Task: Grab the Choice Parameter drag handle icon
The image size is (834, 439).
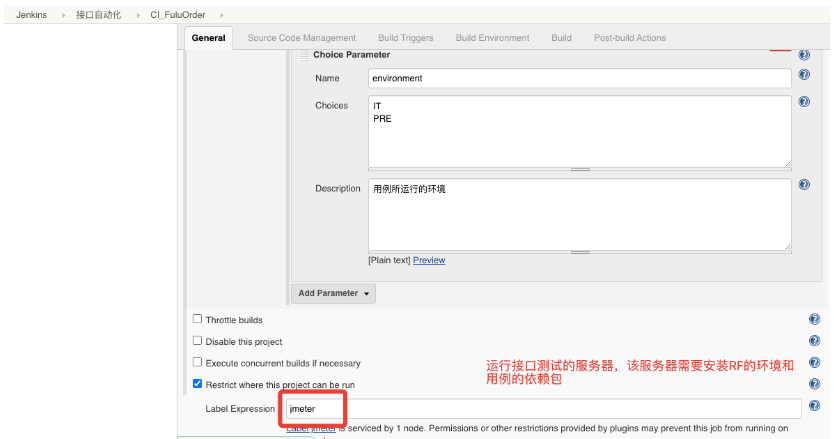Action: coord(304,55)
